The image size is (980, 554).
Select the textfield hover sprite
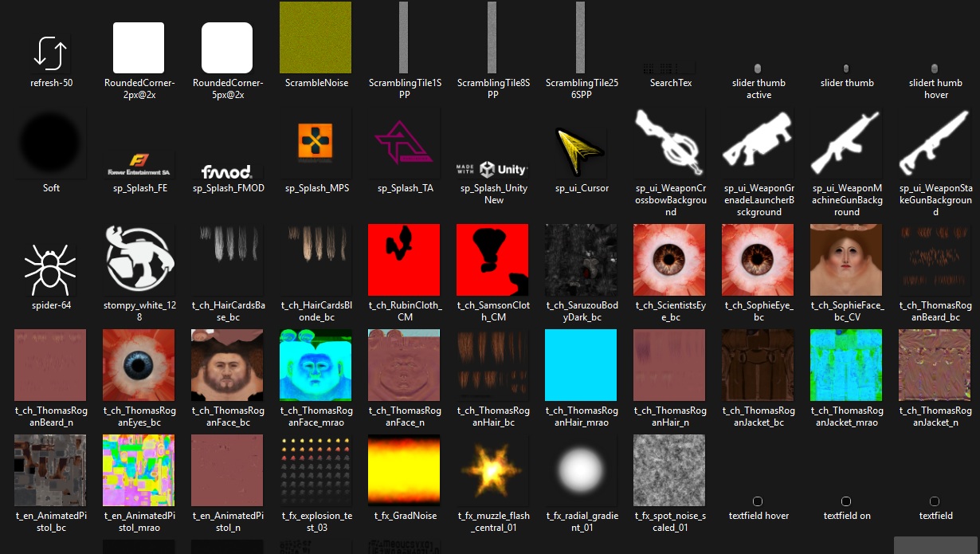coord(758,501)
